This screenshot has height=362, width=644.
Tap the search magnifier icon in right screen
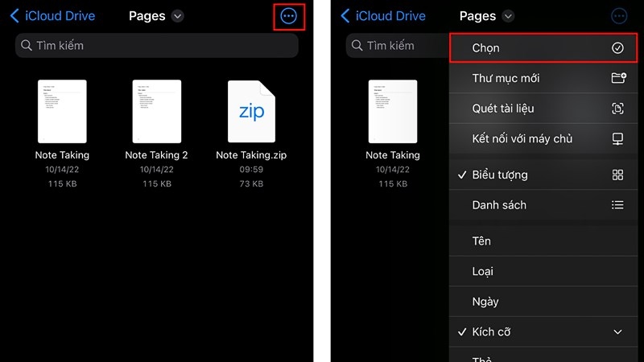tap(357, 45)
